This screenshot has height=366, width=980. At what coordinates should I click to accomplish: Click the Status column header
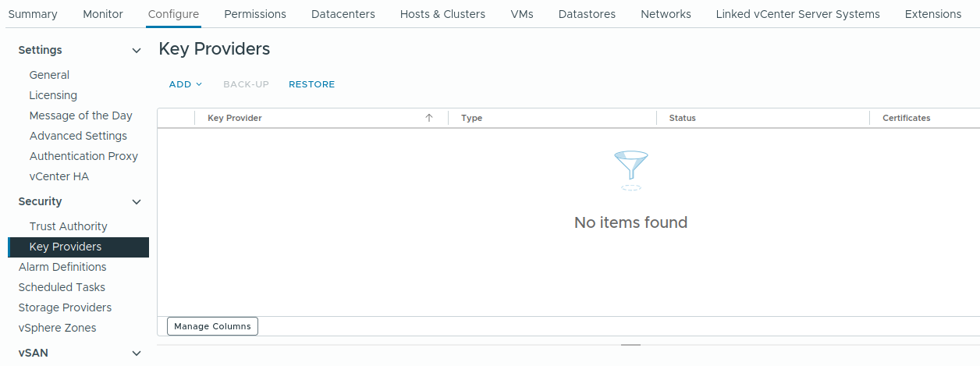coord(683,118)
